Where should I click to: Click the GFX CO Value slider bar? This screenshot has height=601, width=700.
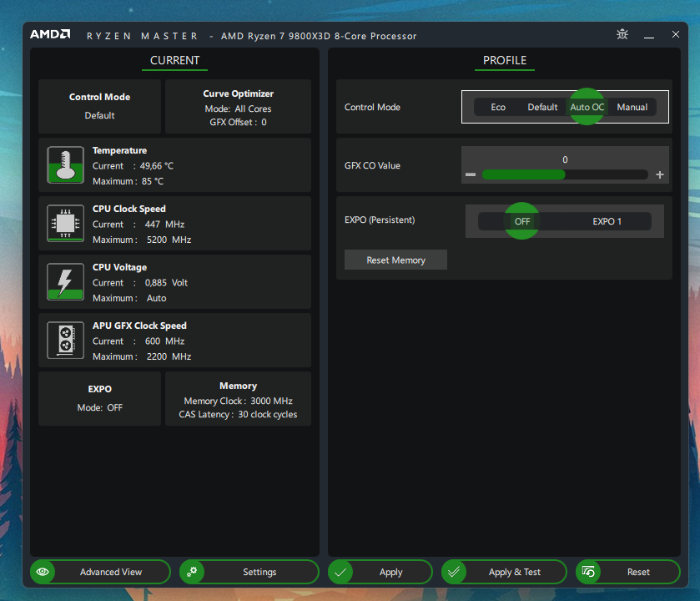565,174
